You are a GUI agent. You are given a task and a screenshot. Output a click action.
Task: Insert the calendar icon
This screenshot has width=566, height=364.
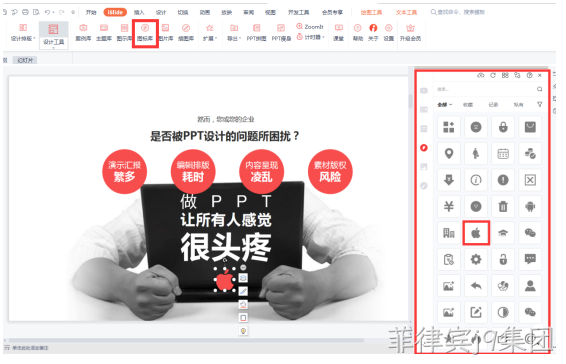(x=503, y=154)
